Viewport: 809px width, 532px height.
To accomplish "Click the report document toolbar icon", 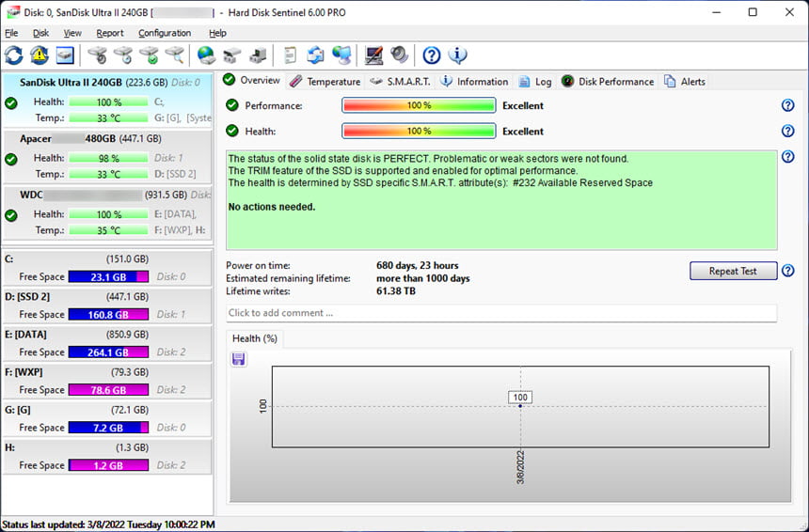I will [291, 55].
